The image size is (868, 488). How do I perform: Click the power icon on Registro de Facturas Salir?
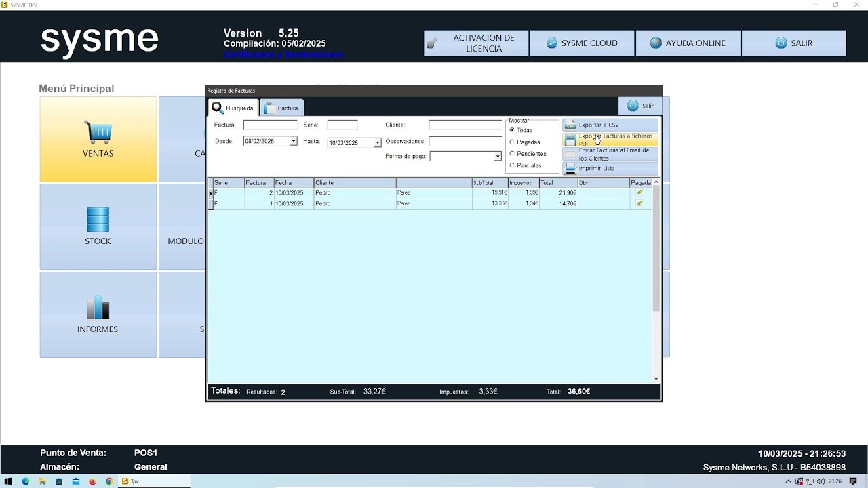[x=633, y=106]
